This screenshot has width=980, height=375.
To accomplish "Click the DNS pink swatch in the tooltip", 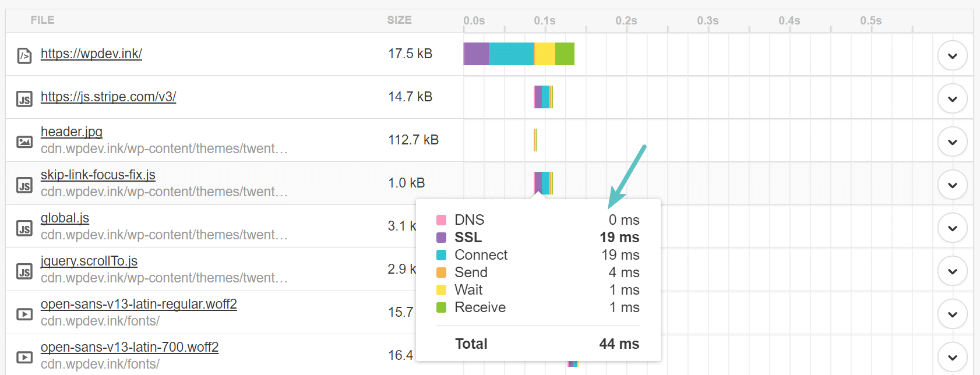I will pyautogui.click(x=442, y=220).
